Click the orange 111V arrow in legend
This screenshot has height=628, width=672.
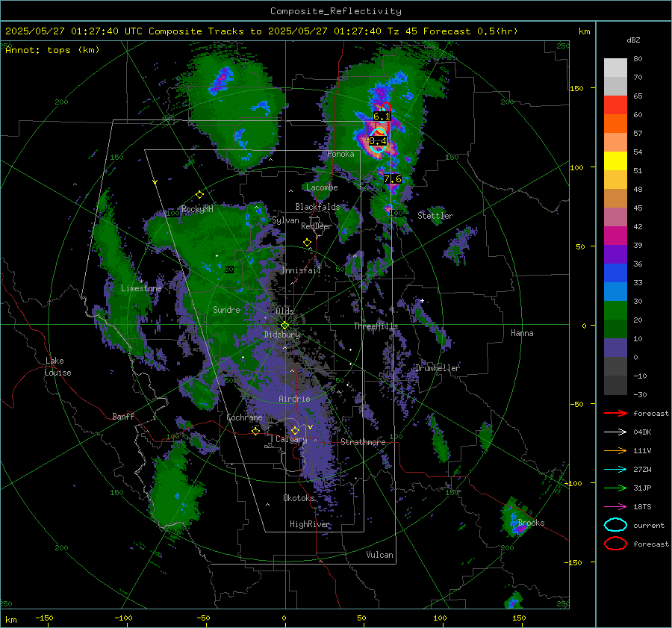click(615, 450)
